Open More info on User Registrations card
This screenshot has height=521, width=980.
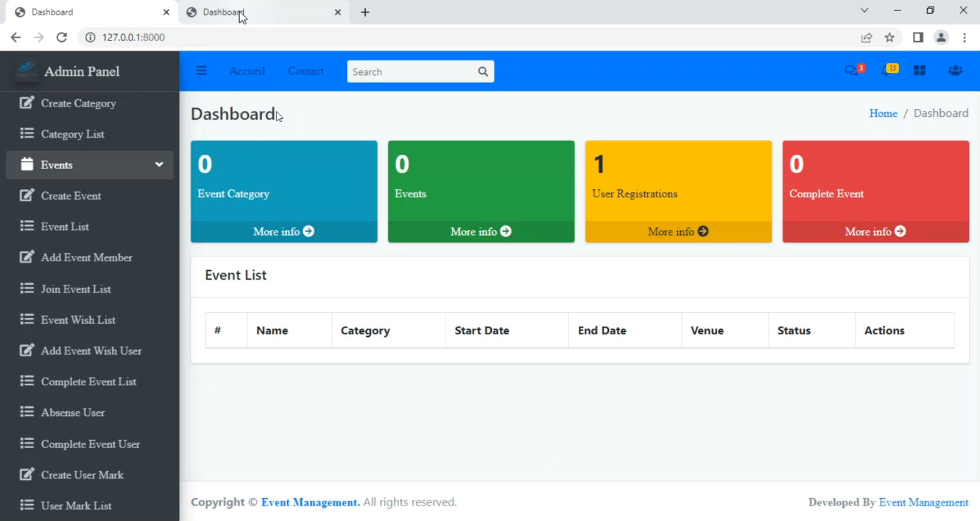click(x=678, y=232)
